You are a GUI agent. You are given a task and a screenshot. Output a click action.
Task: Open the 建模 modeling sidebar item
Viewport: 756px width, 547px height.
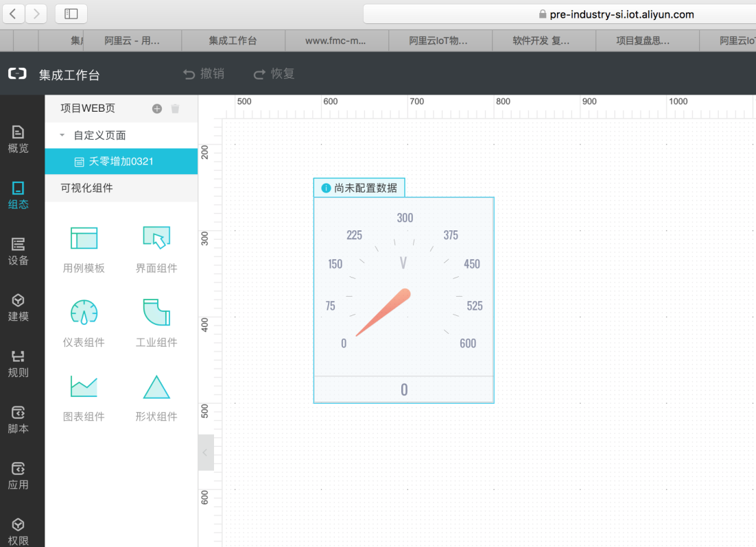(x=18, y=308)
